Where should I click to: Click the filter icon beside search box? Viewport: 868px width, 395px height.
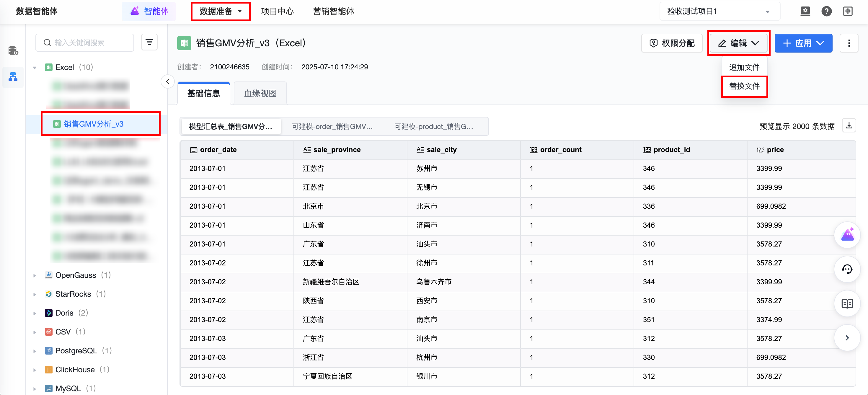pos(149,43)
